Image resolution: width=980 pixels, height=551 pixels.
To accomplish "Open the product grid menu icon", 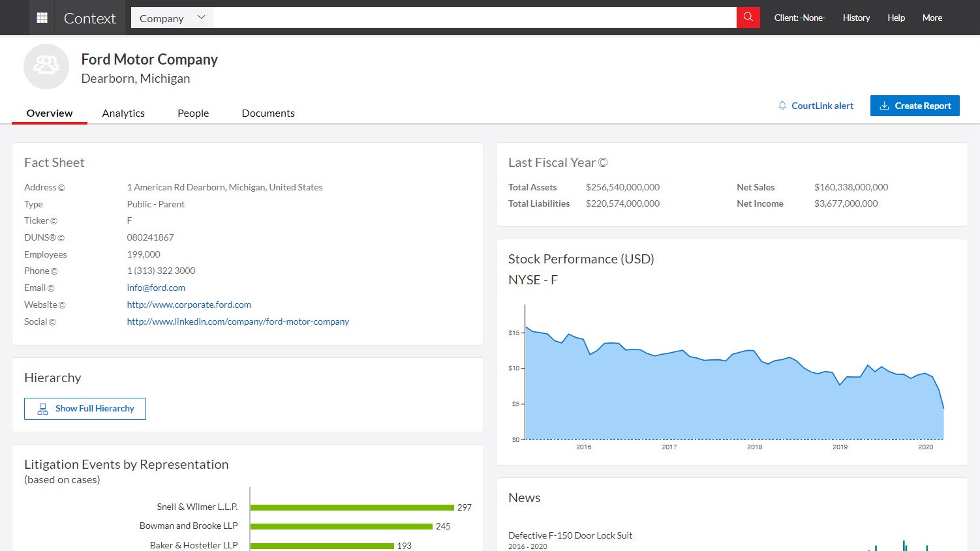I will click(x=42, y=18).
